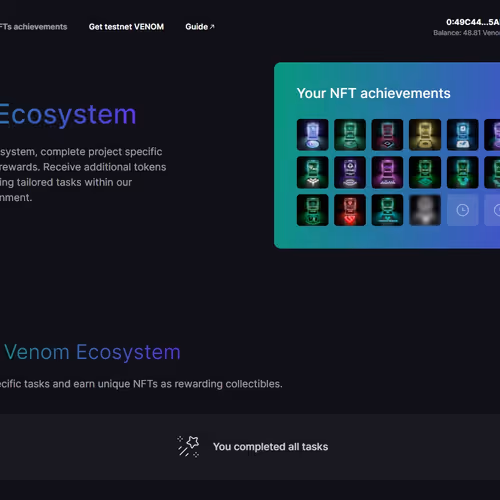Select the light-blue NFT in first row
The width and height of the screenshot is (500, 500).
pyautogui.click(x=463, y=135)
